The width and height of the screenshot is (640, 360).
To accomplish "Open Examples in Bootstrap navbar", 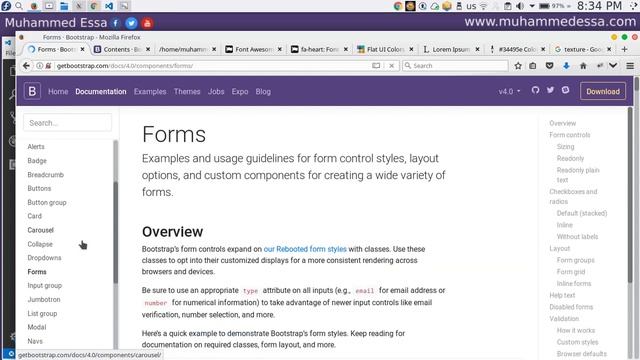I will point(150,91).
